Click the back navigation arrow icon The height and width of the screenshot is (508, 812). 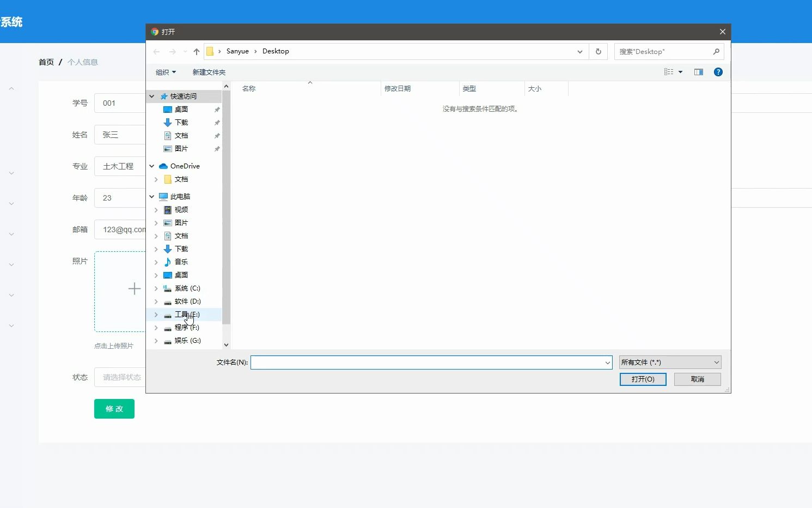coord(157,51)
